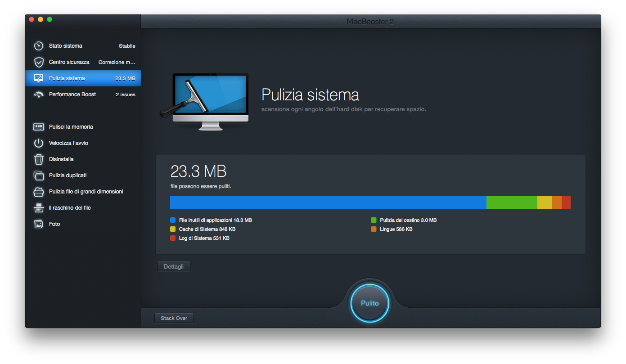Start cleaning with the Pulito button

click(x=370, y=303)
